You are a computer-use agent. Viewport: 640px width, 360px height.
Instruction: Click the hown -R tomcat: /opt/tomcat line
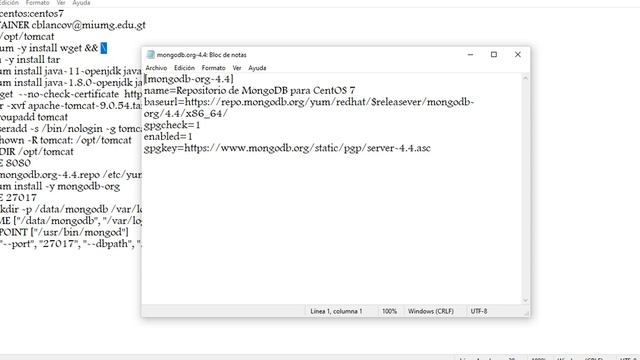pyautogui.click(x=66, y=140)
